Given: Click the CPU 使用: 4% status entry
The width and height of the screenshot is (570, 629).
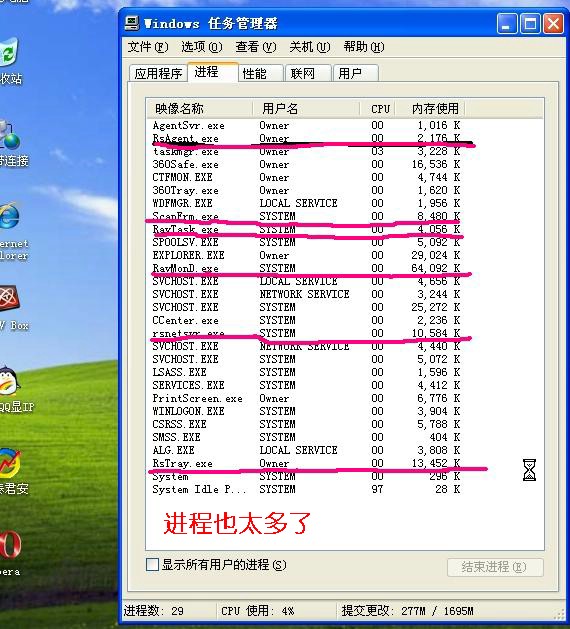Looking at the screenshot, I should pyautogui.click(x=258, y=611).
